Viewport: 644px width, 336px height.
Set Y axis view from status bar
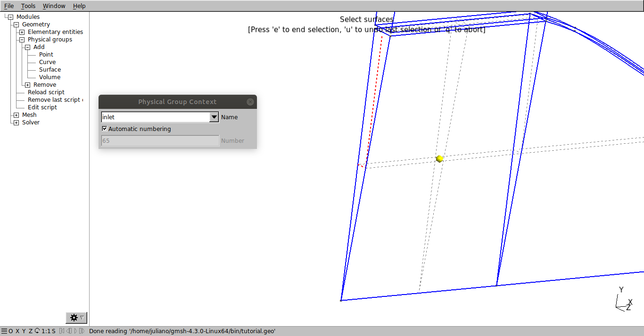pos(24,331)
